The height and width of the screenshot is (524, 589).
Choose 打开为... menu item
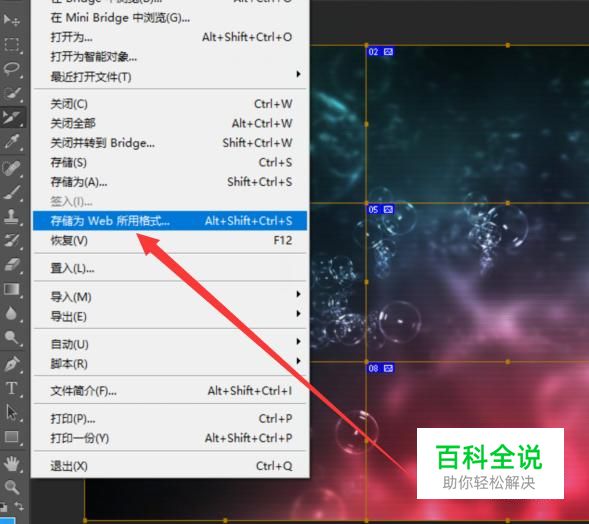(x=170, y=37)
